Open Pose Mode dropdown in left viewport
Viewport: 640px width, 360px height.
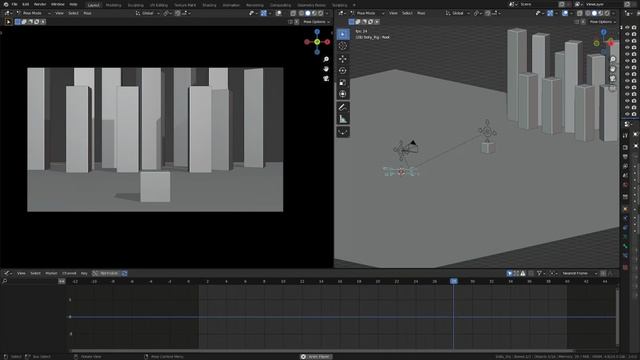pos(33,13)
